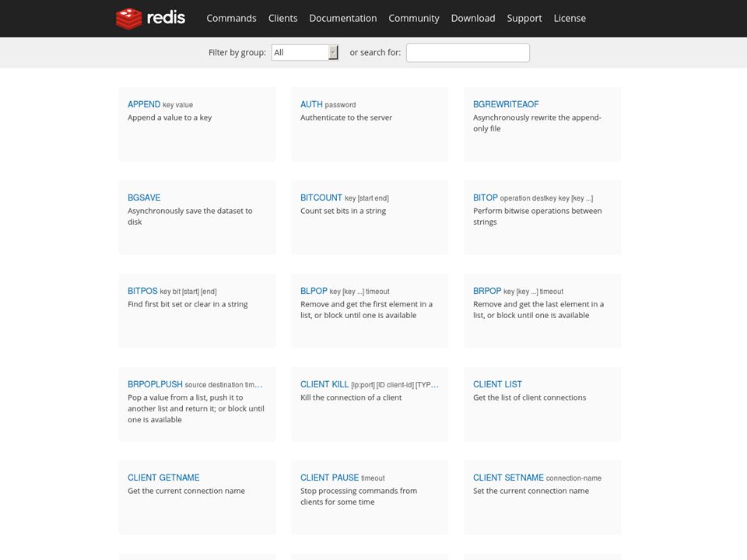Click CLIENT PAUSE 'timeout' argument text
The height and width of the screenshot is (560, 747).
(373, 478)
